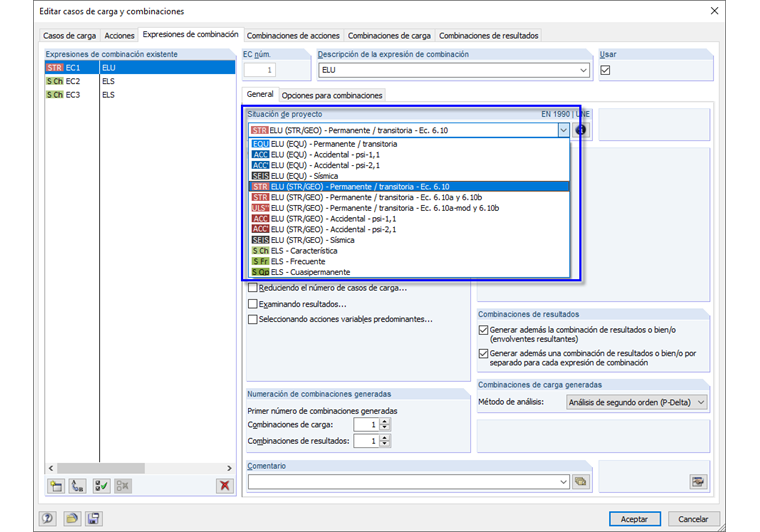This screenshot has height=532, width=760.
Task: Choose ELU (EQU) - Permanente / transitoria option
Action: [x=409, y=144]
